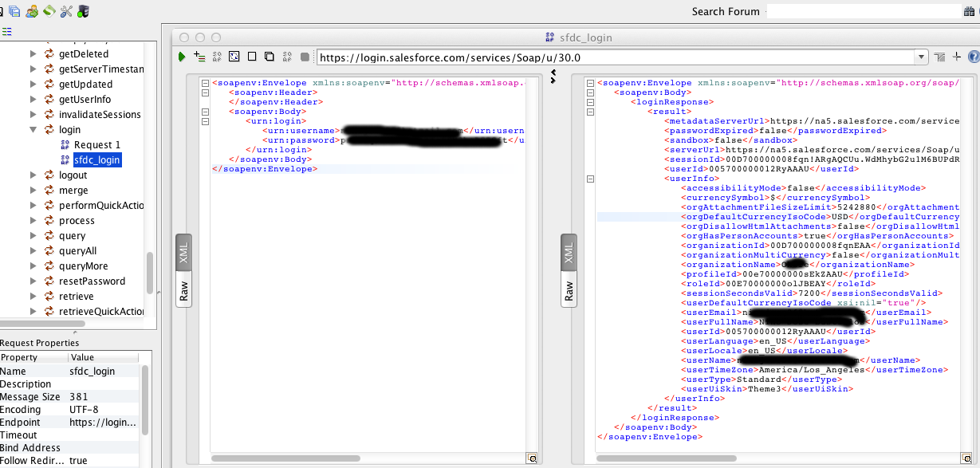Viewport: 980px width, 468px height.
Task: Collapse soapenv:Envelope fold in request XML
Action: pyautogui.click(x=206, y=83)
